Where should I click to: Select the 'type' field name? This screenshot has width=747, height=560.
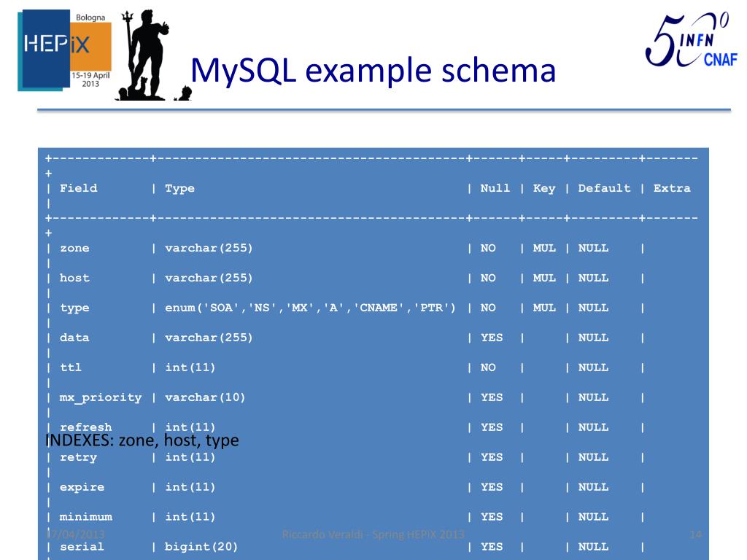click(x=74, y=308)
